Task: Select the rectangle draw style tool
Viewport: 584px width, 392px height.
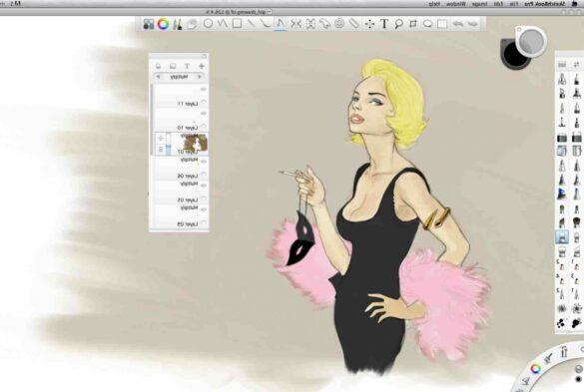Action: pyautogui.click(x=237, y=24)
